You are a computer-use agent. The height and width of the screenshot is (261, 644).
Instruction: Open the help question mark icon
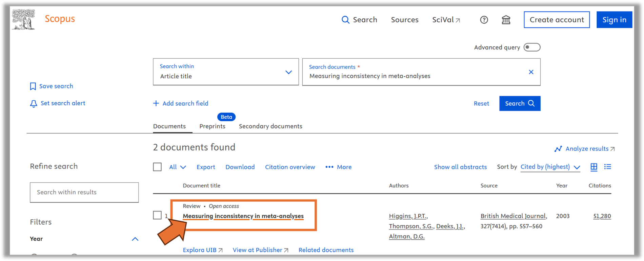(x=484, y=20)
